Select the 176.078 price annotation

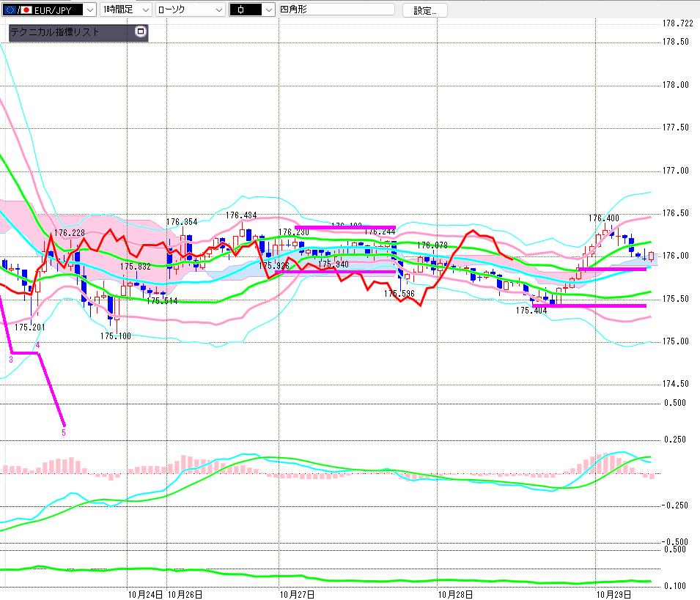pos(432,245)
